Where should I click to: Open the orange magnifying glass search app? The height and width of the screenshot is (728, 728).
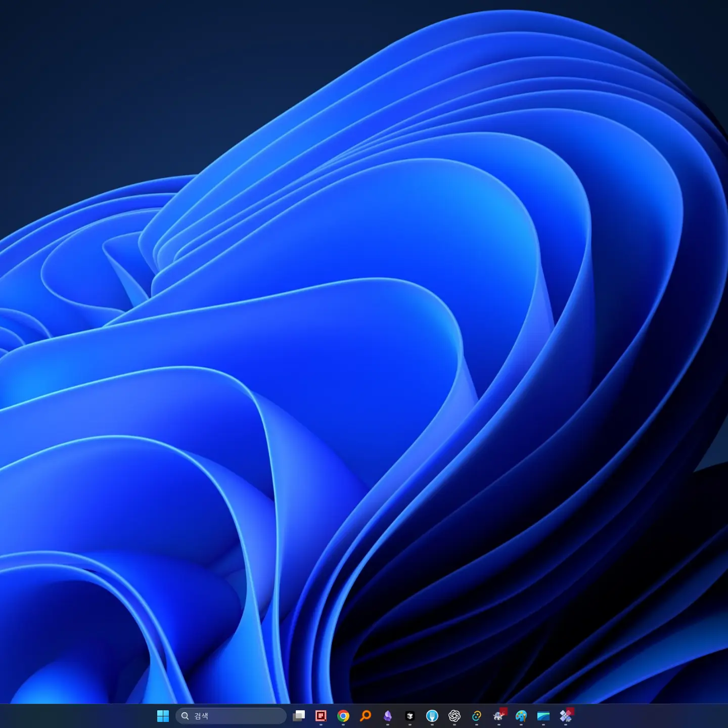[x=366, y=715]
